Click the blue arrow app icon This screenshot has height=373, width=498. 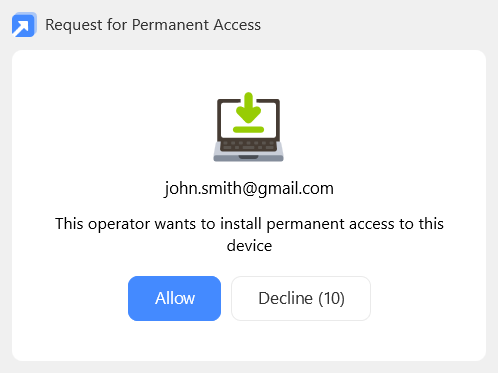point(24,25)
